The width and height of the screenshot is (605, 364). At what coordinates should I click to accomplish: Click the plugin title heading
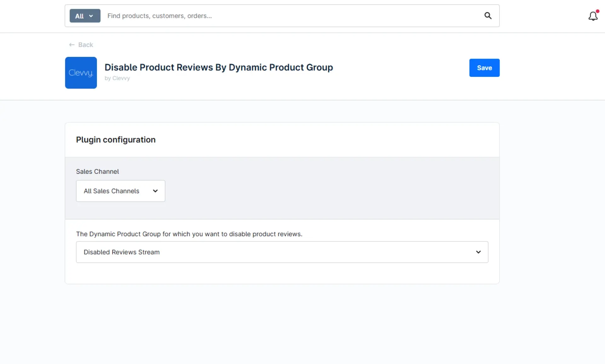point(219,67)
